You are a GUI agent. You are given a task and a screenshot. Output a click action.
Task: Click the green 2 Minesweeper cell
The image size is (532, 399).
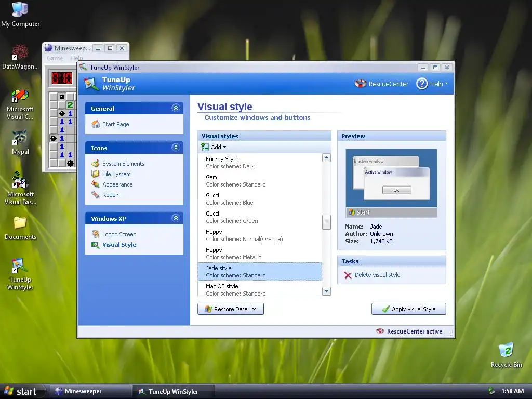coord(70,105)
